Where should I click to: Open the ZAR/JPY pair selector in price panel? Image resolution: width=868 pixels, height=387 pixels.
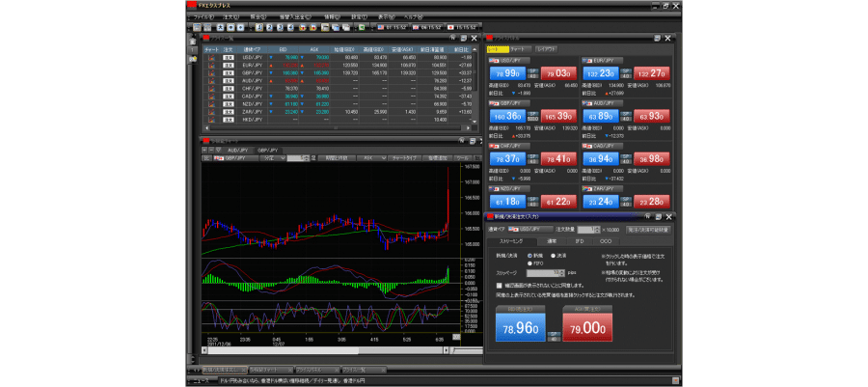point(604,188)
